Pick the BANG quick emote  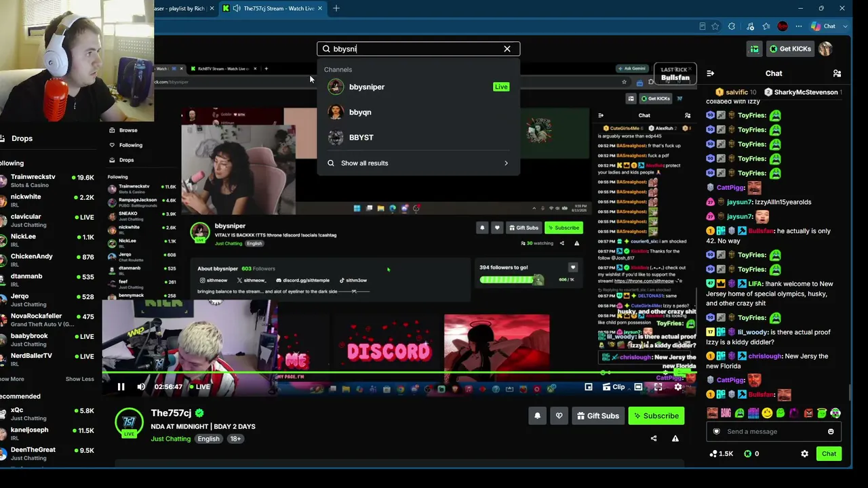(726, 413)
